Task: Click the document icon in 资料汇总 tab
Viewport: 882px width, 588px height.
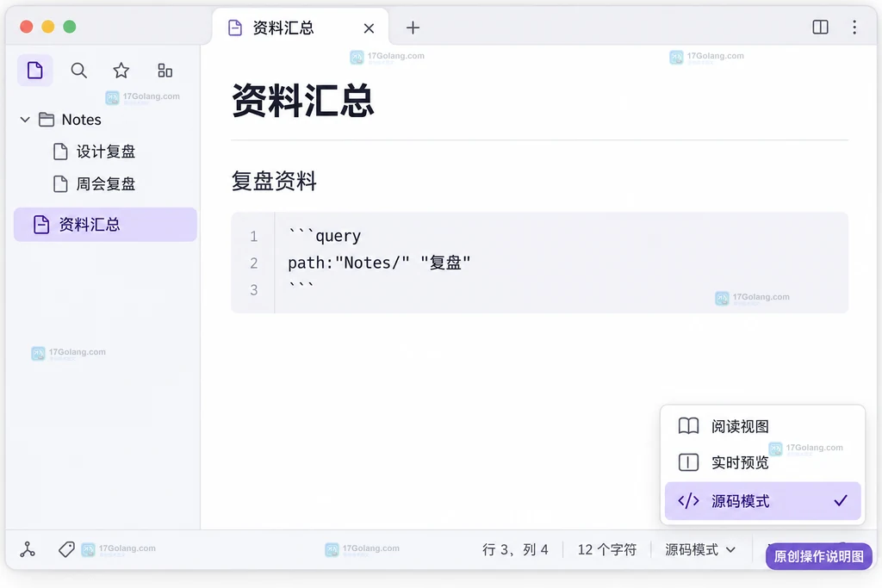Action: [x=235, y=28]
